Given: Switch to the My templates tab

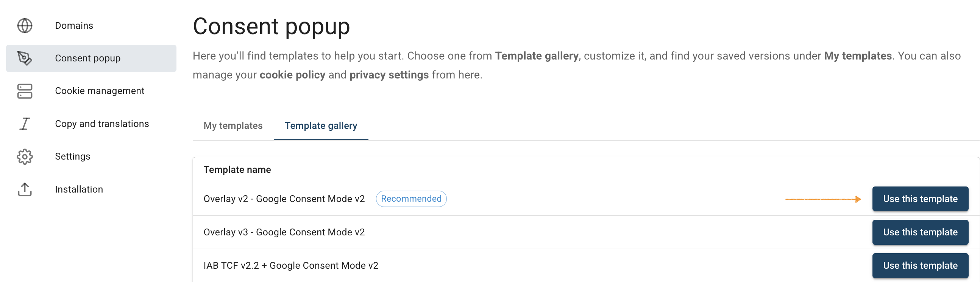Looking at the screenshot, I should click(x=233, y=125).
